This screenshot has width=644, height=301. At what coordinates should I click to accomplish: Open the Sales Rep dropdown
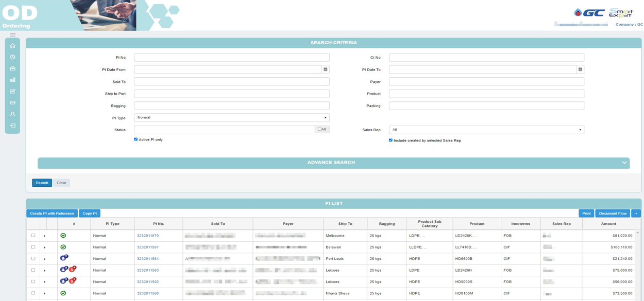(x=486, y=130)
